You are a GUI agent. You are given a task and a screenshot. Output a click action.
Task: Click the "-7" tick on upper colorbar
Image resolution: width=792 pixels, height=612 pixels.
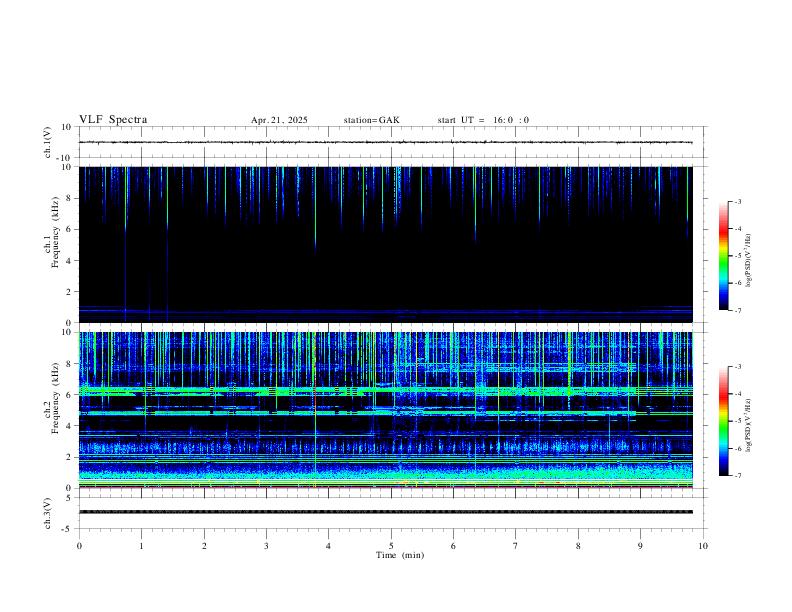(x=737, y=310)
